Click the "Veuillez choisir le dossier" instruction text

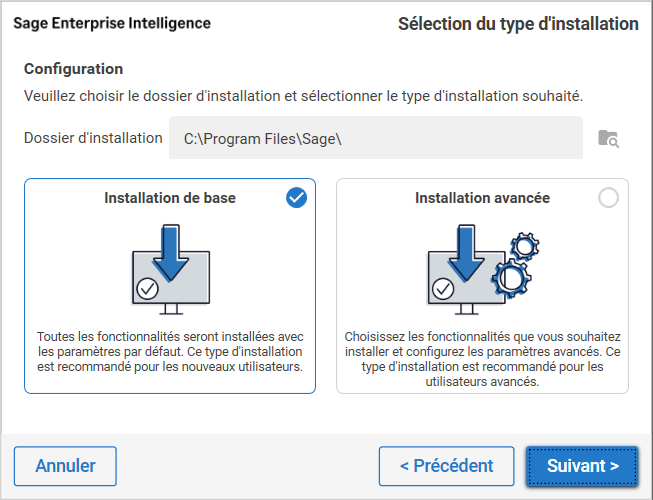(303, 96)
